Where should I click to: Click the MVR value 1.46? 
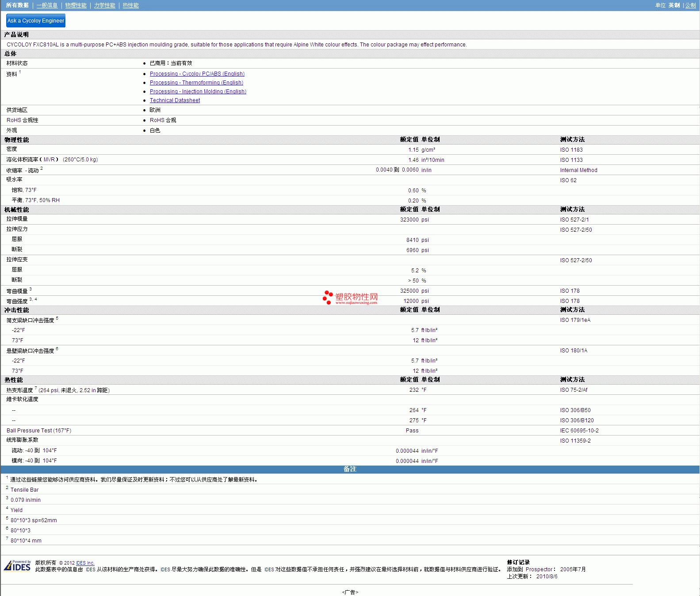(413, 160)
